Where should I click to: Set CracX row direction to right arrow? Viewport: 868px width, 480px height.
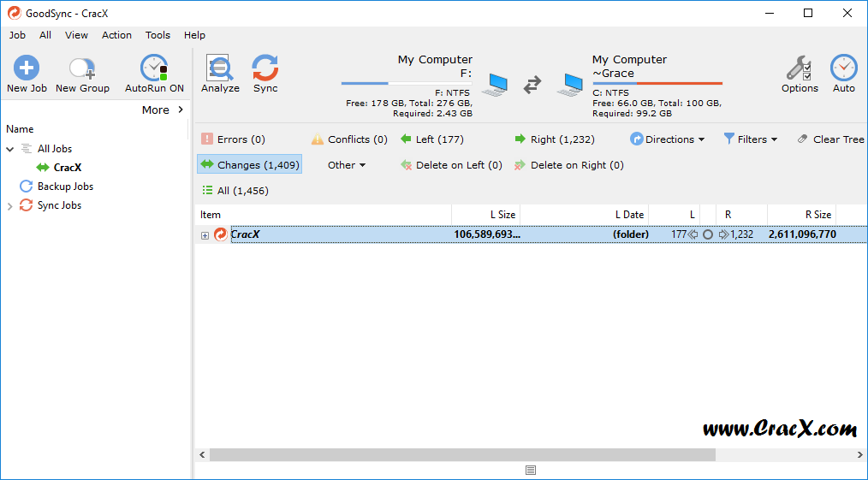click(x=722, y=234)
